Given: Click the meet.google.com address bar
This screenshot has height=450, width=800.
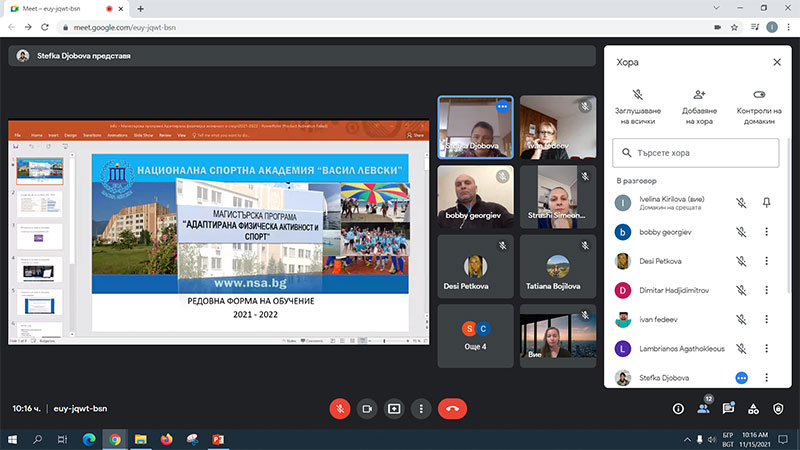Looking at the screenshot, I should pos(383,27).
